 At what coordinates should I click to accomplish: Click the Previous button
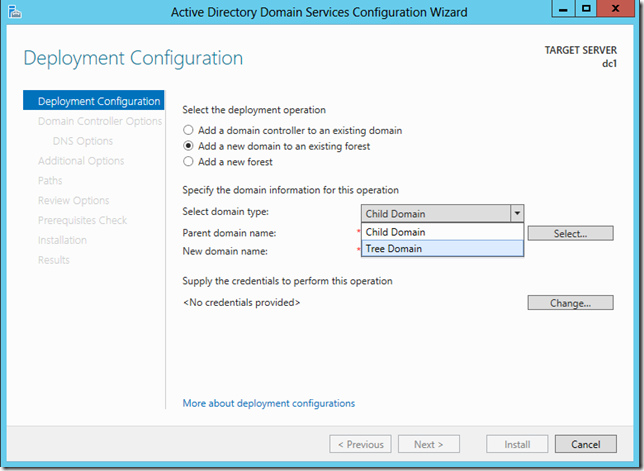point(360,444)
